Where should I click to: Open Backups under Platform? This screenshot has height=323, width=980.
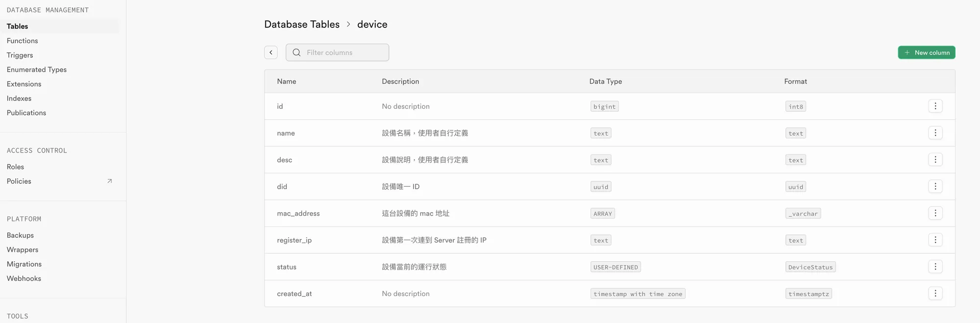click(21, 235)
